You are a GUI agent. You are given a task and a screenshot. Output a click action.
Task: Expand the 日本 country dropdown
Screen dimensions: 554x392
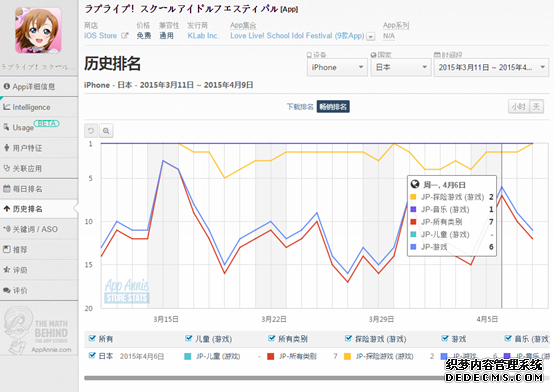tap(401, 67)
